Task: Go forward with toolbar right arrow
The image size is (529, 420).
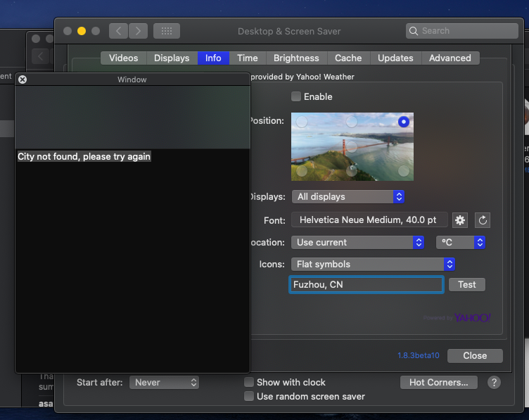Action: point(138,31)
